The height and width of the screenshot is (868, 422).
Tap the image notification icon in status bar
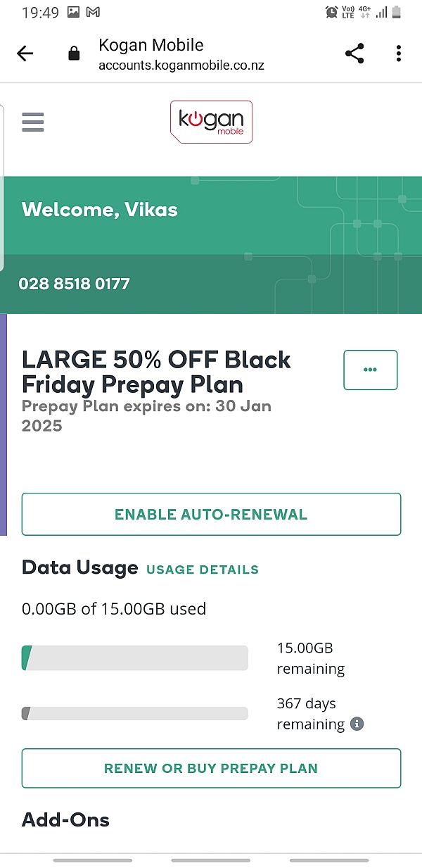[73, 12]
